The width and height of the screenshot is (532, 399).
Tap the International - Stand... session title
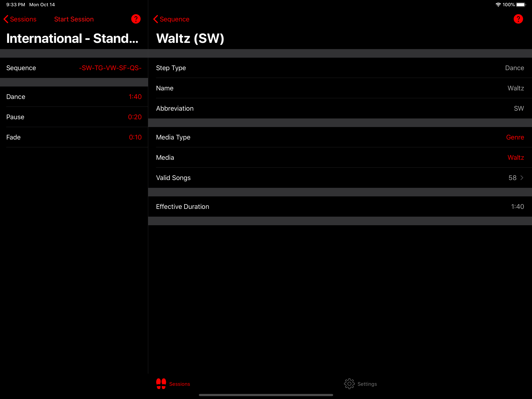(x=72, y=39)
